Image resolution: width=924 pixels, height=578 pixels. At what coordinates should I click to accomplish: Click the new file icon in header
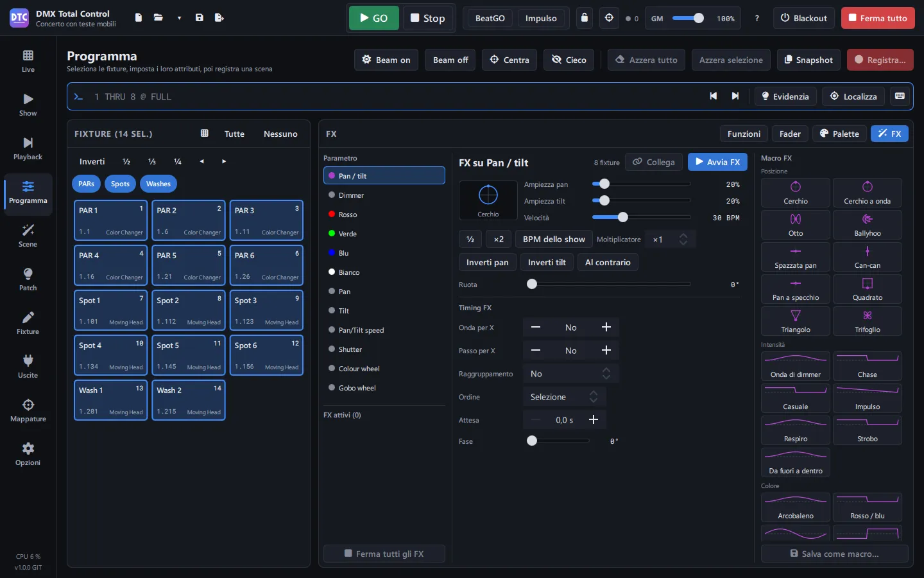coord(138,18)
